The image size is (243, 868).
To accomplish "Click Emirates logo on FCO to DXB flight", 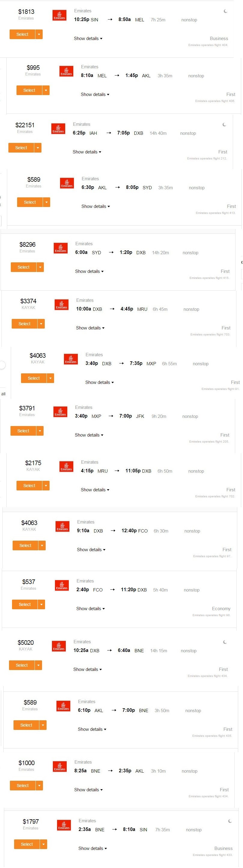I will click(x=62, y=585).
